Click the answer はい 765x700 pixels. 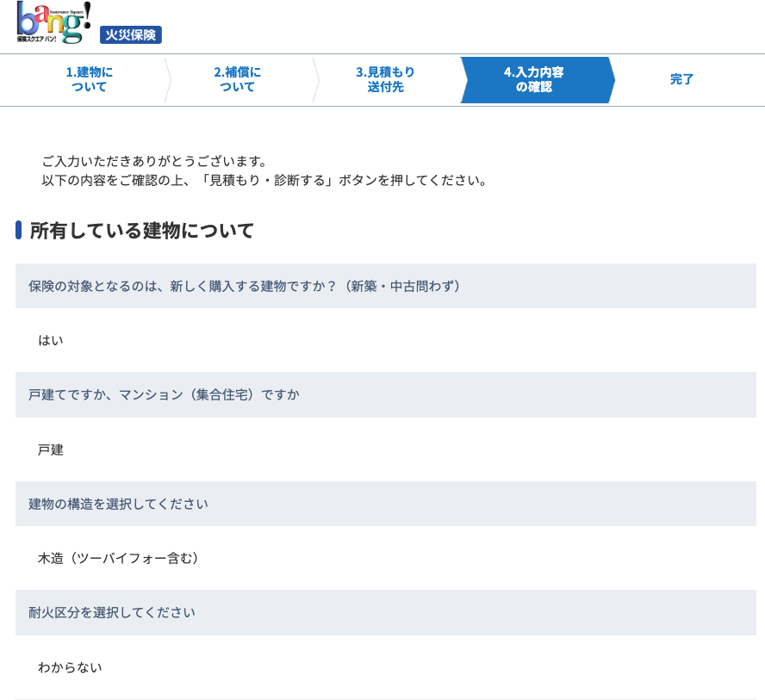(51, 341)
